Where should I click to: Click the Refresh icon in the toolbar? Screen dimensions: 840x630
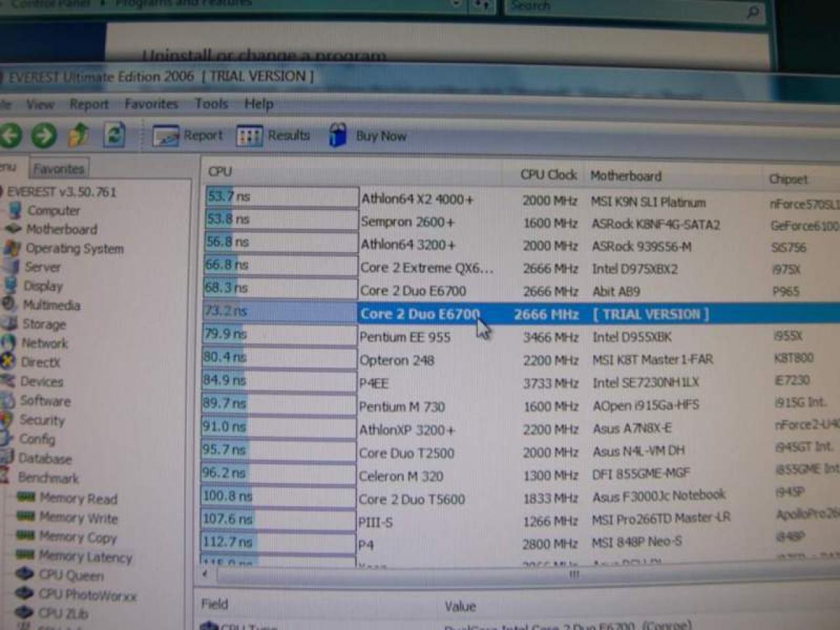point(114,135)
